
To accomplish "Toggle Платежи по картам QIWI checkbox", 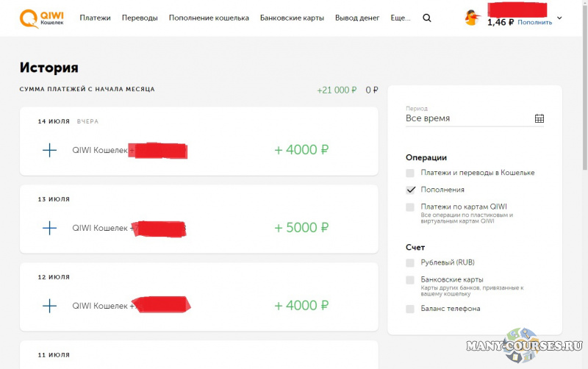I will click(410, 207).
